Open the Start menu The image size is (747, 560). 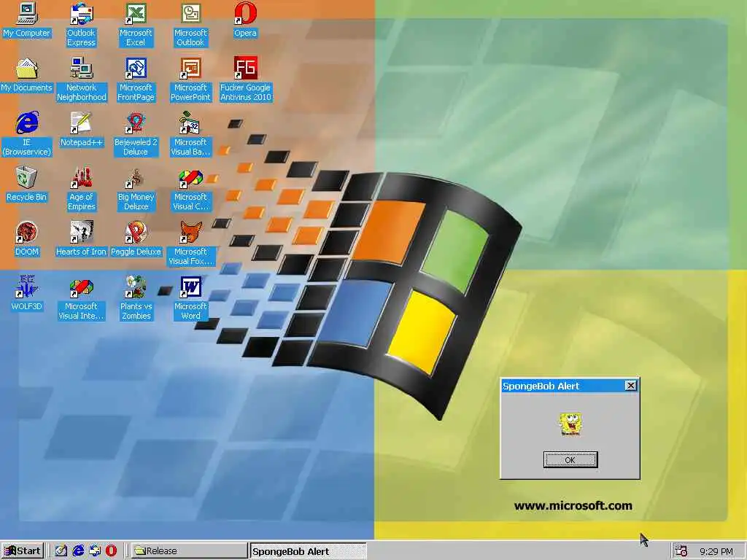click(x=23, y=551)
